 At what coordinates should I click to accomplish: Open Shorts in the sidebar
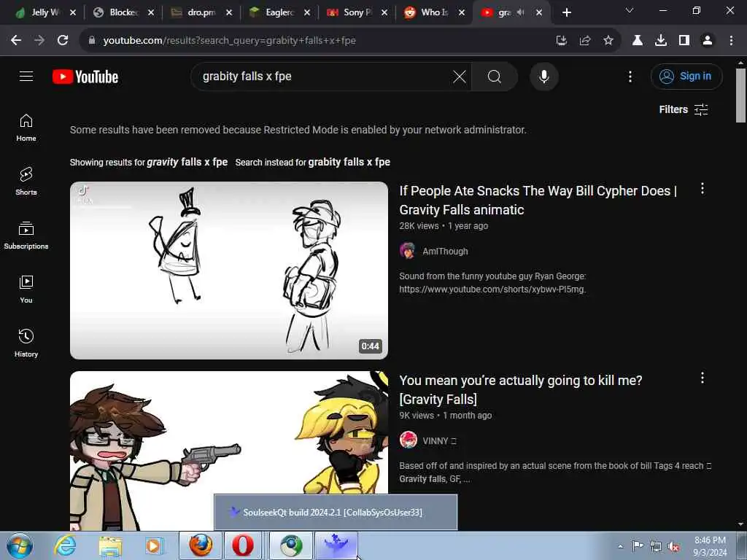point(26,182)
